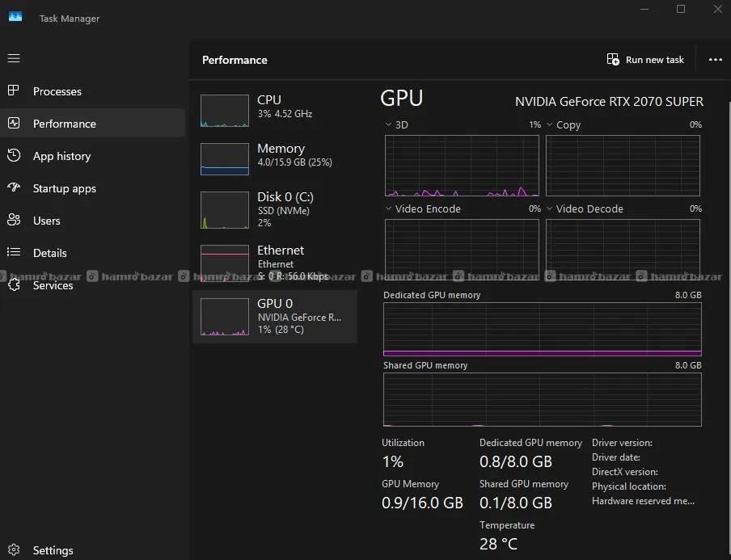Image resolution: width=731 pixels, height=560 pixels.
Task: Open the Copy engine dropdown chevron
Action: pos(549,124)
